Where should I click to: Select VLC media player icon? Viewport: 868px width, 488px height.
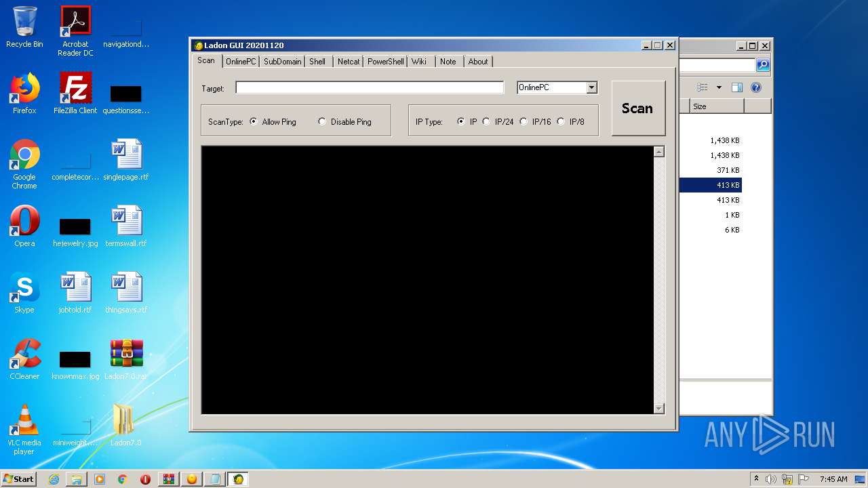coord(24,430)
